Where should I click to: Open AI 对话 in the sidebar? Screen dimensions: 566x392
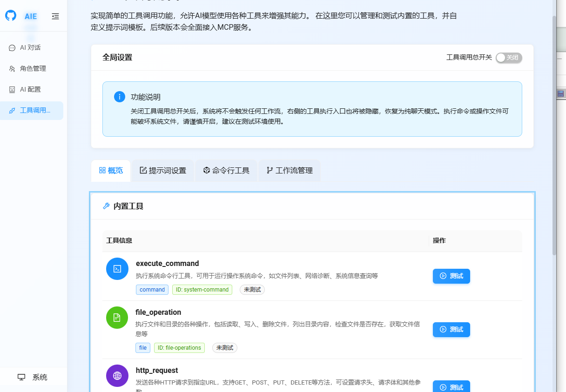[32, 48]
